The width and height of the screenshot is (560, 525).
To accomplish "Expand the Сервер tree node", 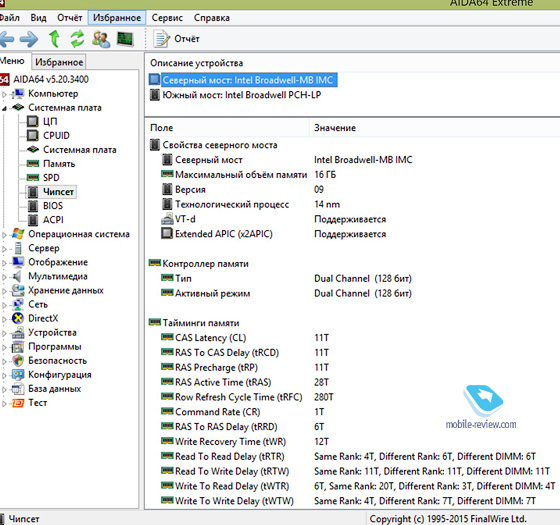I will (x=4, y=249).
